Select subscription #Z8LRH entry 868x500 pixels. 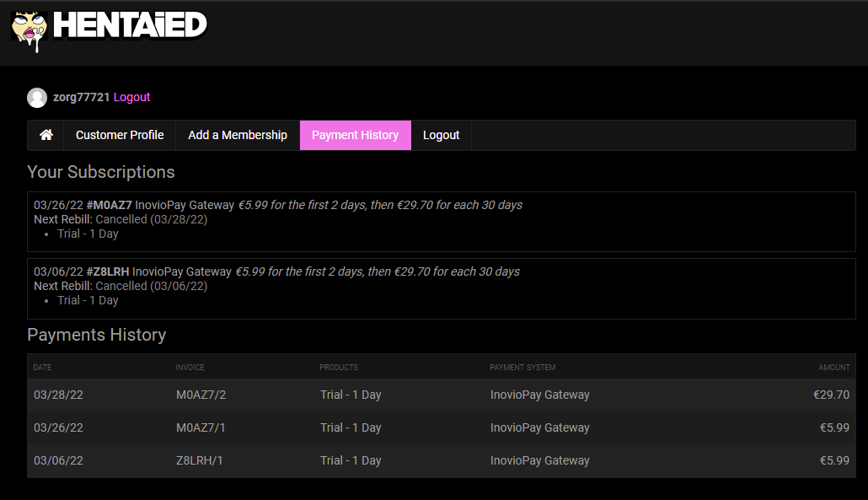108,272
